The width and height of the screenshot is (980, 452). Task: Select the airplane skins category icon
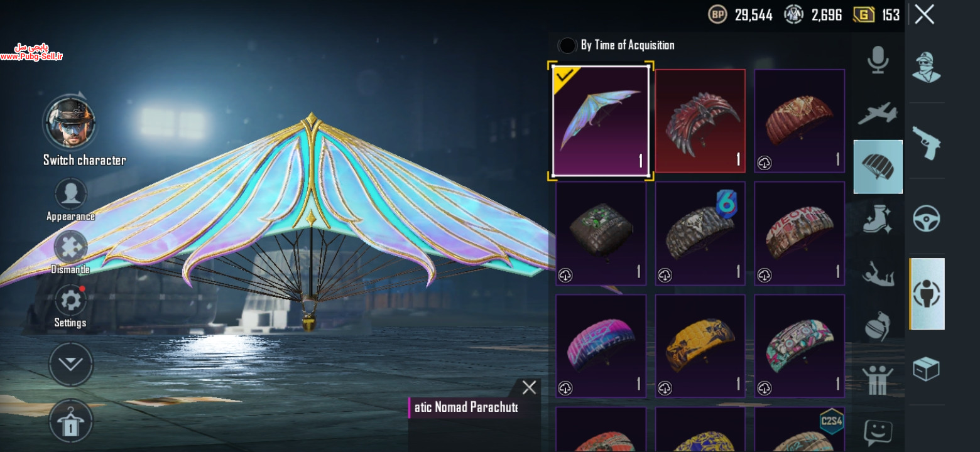click(878, 114)
